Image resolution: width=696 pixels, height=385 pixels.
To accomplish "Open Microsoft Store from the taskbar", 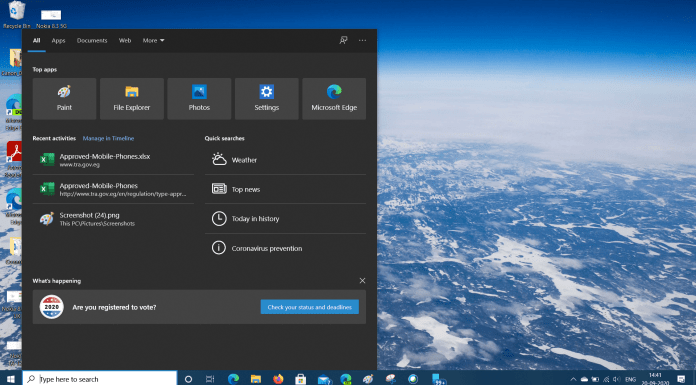I will point(301,379).
